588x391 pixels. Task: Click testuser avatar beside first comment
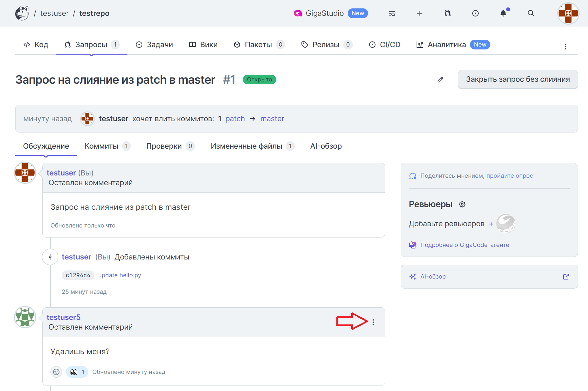coord(25,173)
